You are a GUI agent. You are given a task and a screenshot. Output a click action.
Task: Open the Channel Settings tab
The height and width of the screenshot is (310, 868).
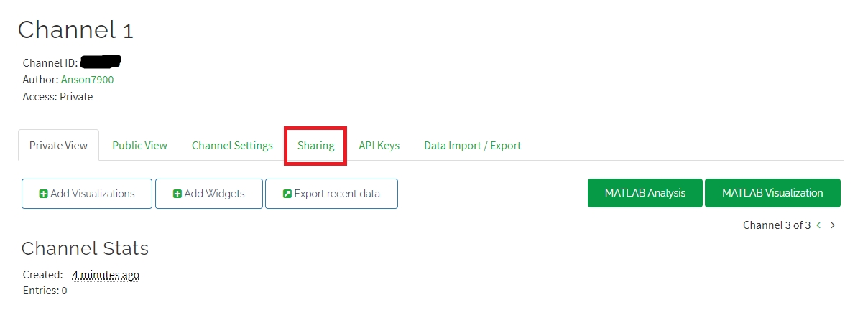coord(232,145)
